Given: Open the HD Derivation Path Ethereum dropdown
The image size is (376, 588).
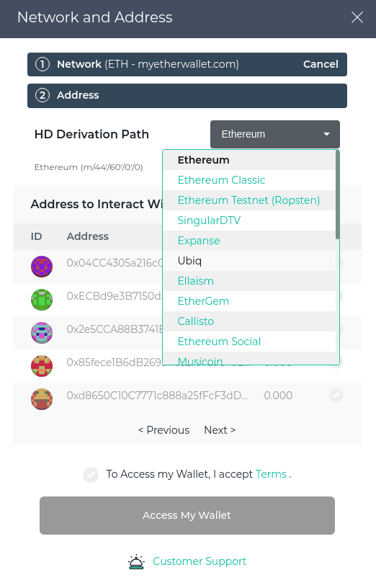Looking at the screenshot, I should [x=275, y=134].
